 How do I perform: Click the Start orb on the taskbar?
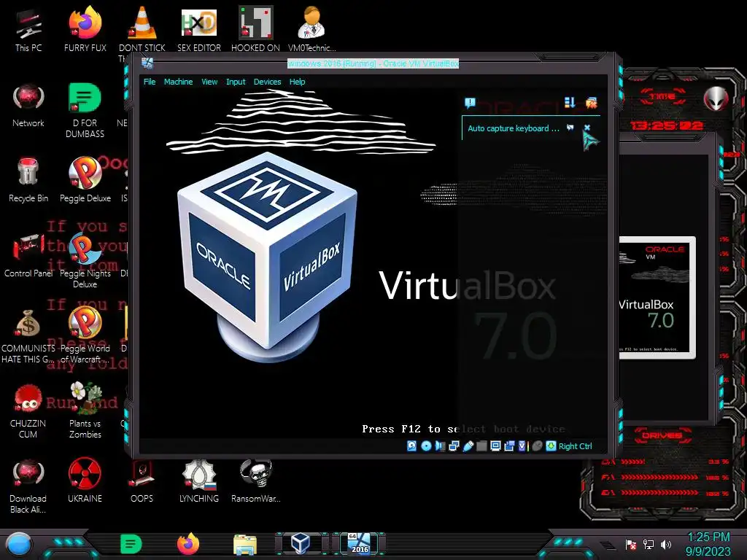(19, 544)
